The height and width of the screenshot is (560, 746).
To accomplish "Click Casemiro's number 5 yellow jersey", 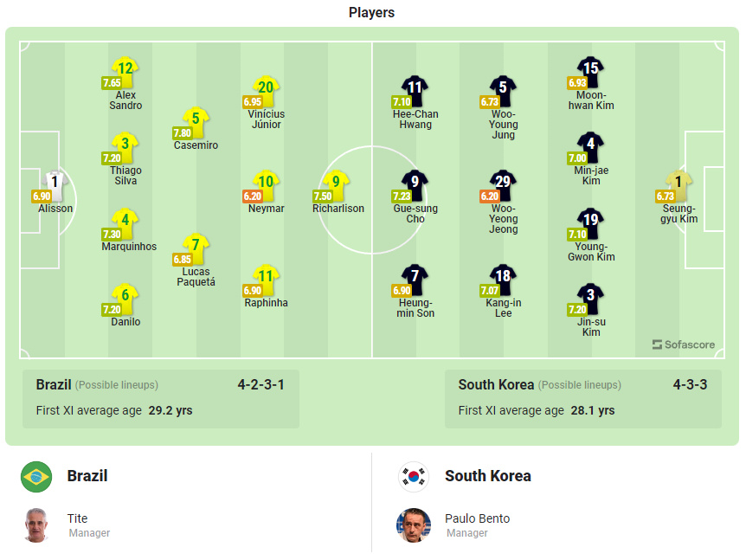I will pos(196,119).
